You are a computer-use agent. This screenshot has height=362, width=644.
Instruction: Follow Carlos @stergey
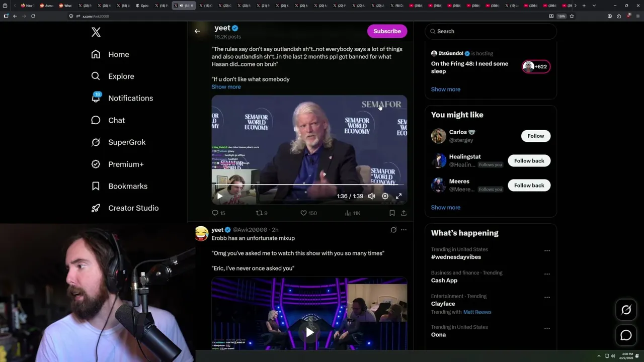536,136
